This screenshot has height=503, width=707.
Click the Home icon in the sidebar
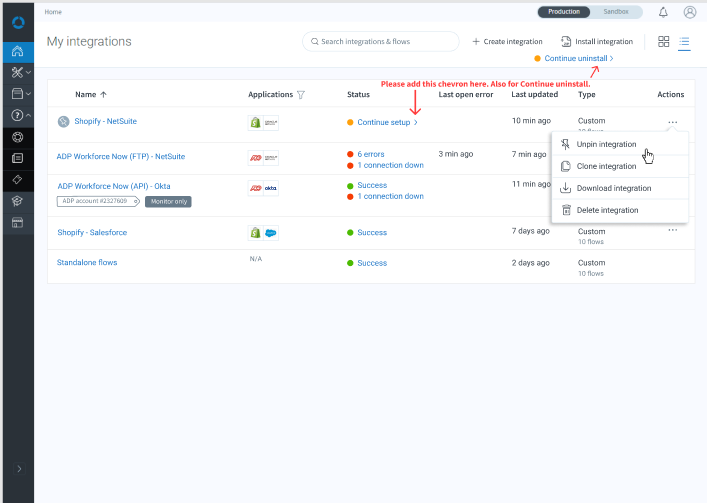click(x=17, y=52)
